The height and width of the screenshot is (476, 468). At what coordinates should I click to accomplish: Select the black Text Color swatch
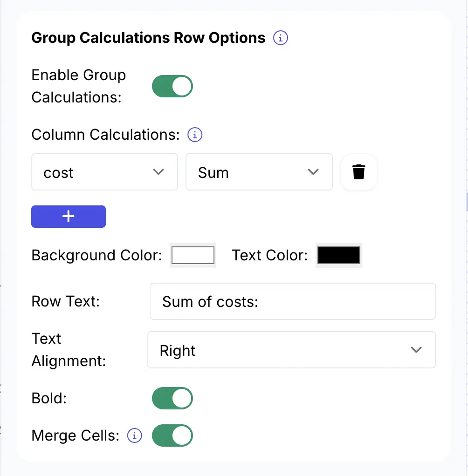tap(338, 255)
